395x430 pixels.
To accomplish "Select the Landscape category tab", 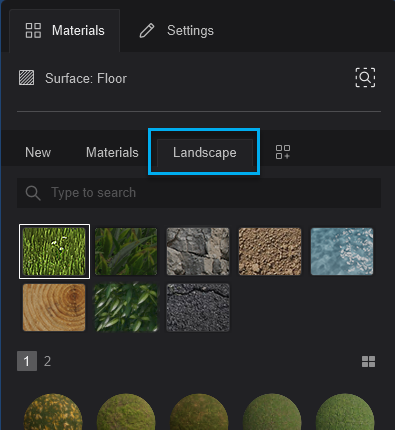I will (x=204, y=153).
